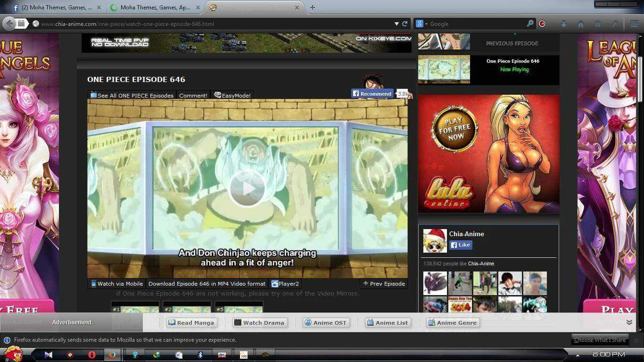Go to Home page icon
The image size is (644, 362).
click(581, 24)
